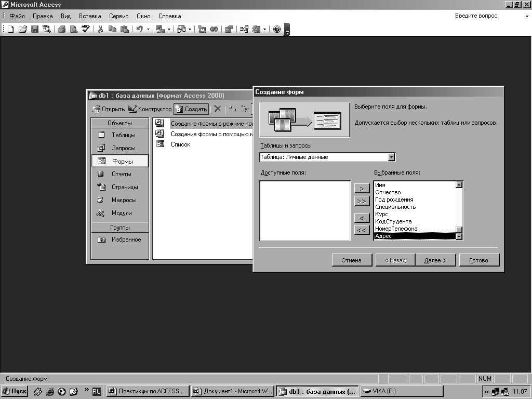
Task: Open the Сервис menu
Action: 119,16
